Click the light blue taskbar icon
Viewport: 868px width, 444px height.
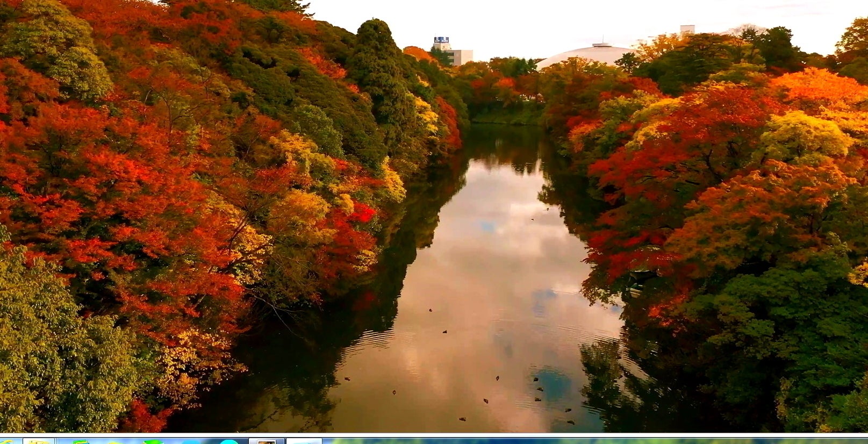[191, 442]
